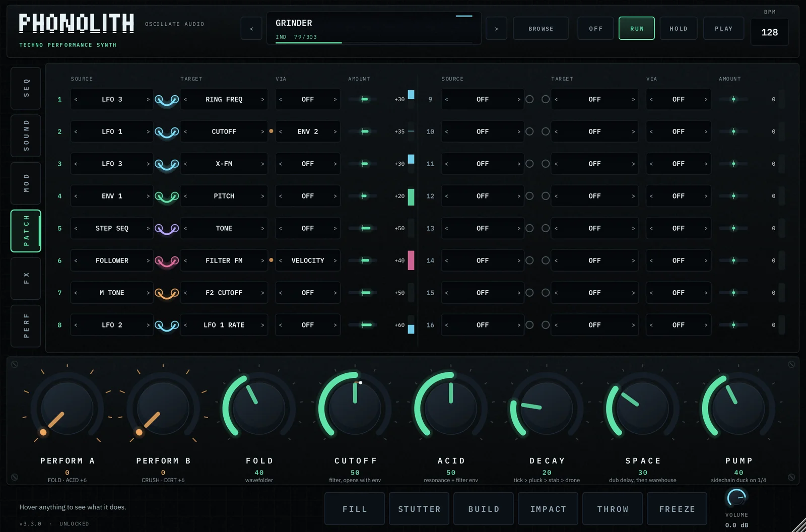Viewport: 806px width, 532px height.
Task: Click the BPM value field 128
Action: [x=769, y=32]
